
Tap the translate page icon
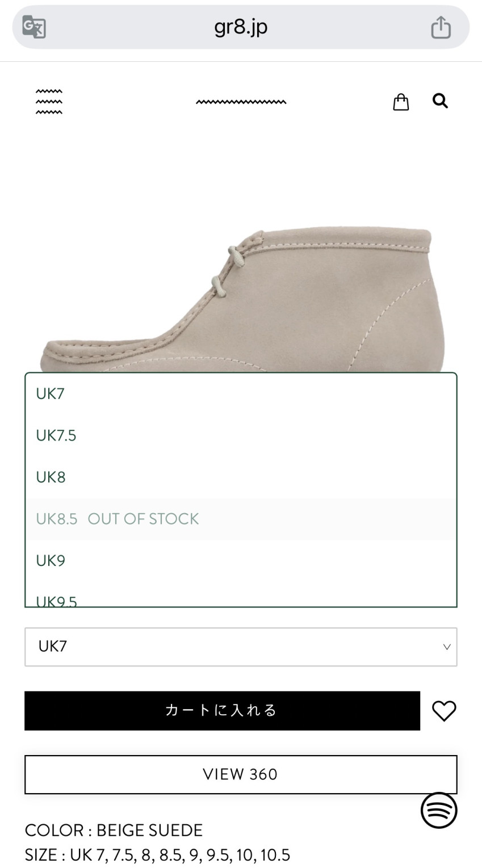(x=34, y=27)
